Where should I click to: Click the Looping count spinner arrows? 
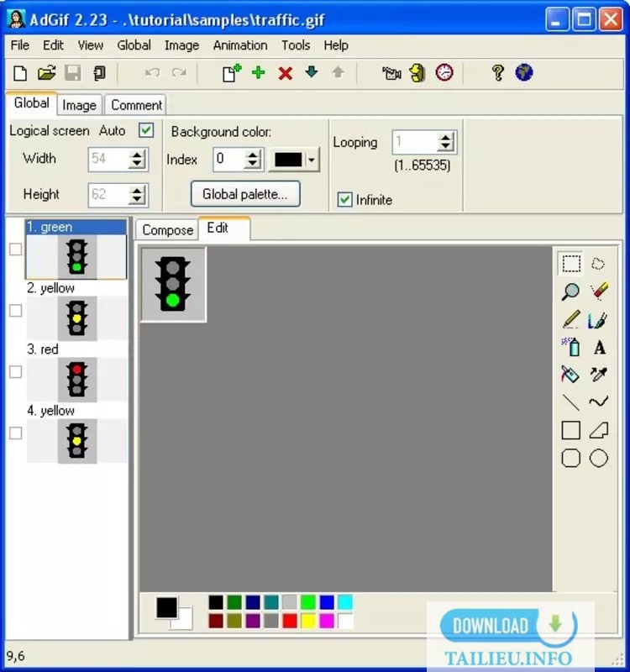point(446,142)
